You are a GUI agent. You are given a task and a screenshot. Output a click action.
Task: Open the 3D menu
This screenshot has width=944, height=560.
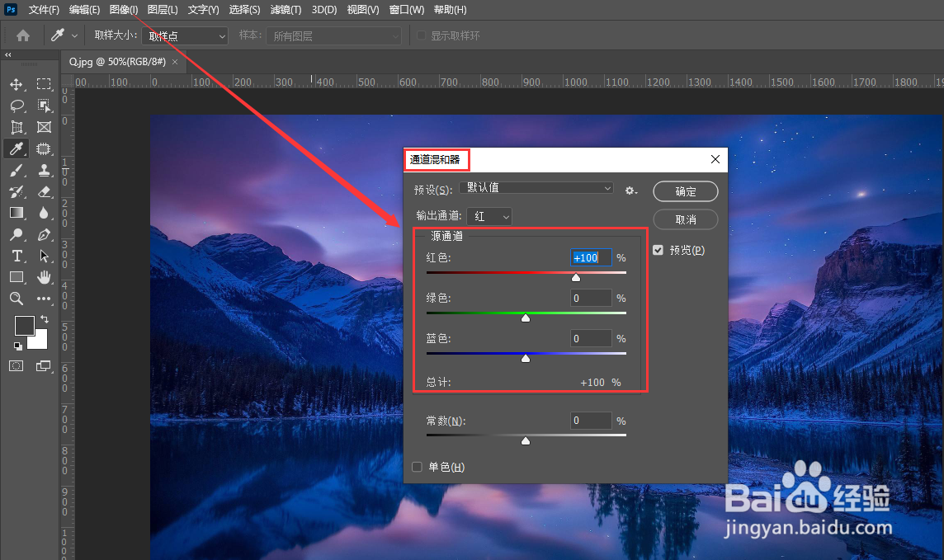[324, 10]
